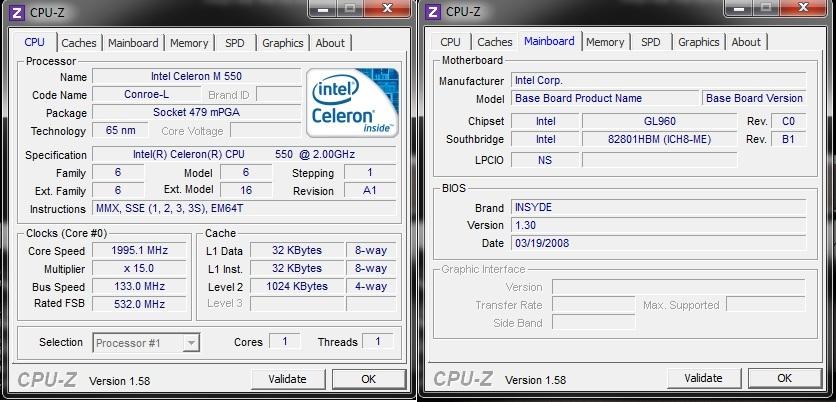Show About tab in left CPU-Z window
This screenshot has height=402, width=836.
coord(330,43)
